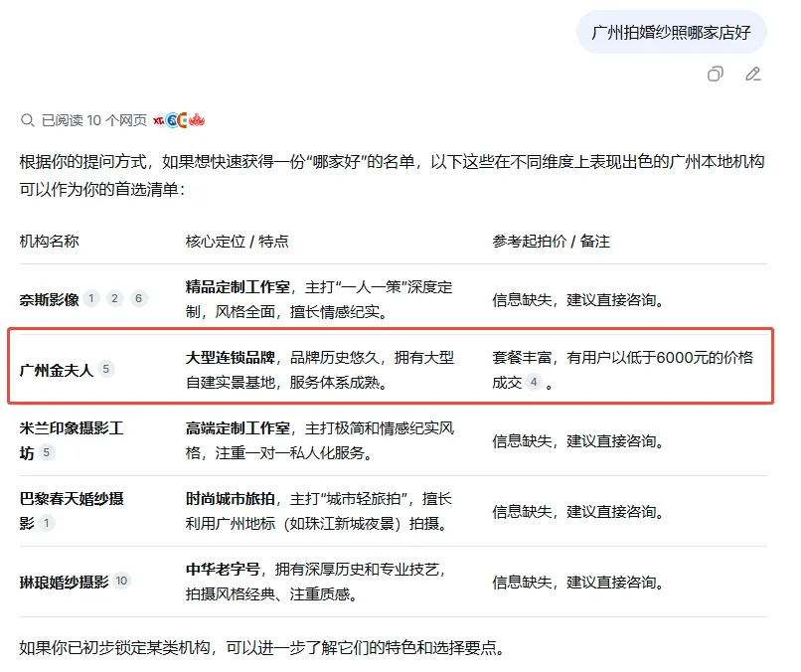Copy the answer using the copy icon

pyautogui.click(x=715, y=75)
